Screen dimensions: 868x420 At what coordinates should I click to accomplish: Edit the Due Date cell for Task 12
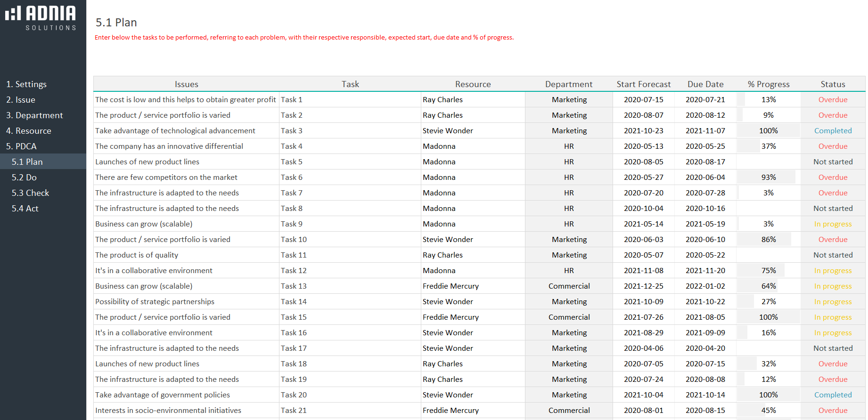coord(705,271)
